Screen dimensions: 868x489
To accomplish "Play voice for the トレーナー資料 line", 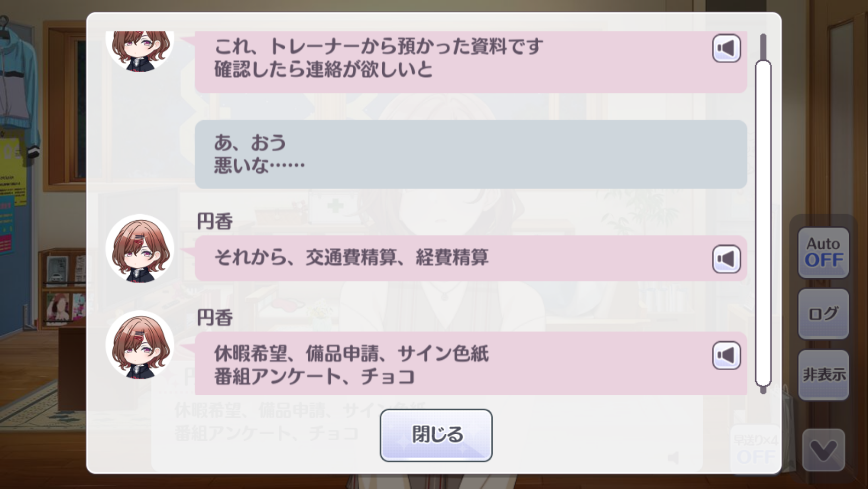I will pyautogui.click(x=726, y=48).
